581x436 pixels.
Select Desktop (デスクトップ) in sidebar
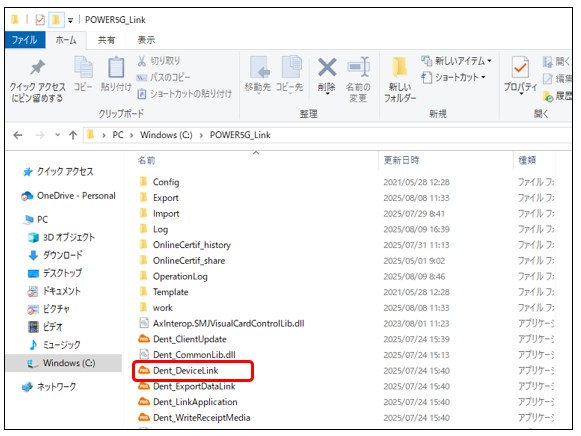coord(55,273)
